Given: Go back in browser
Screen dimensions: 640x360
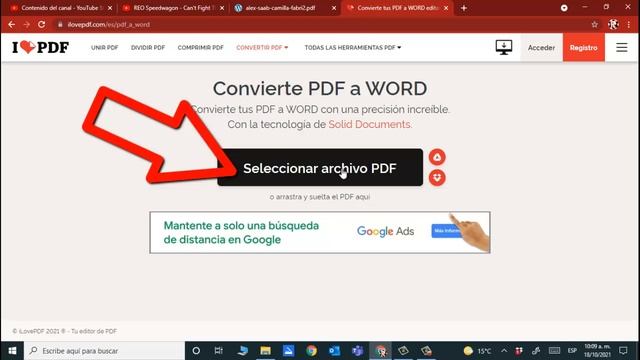Looking at the screenshot, I should click(x=11, y=24).
